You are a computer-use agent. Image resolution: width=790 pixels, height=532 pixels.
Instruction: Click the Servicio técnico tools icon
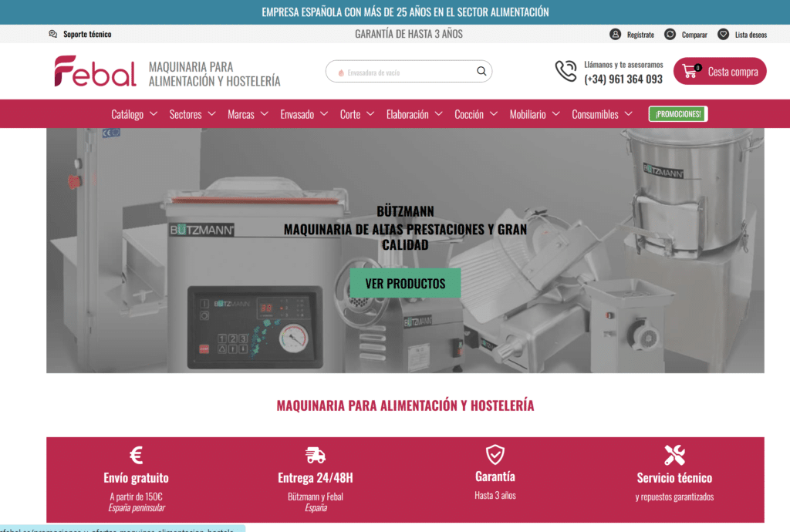point(674,455)
